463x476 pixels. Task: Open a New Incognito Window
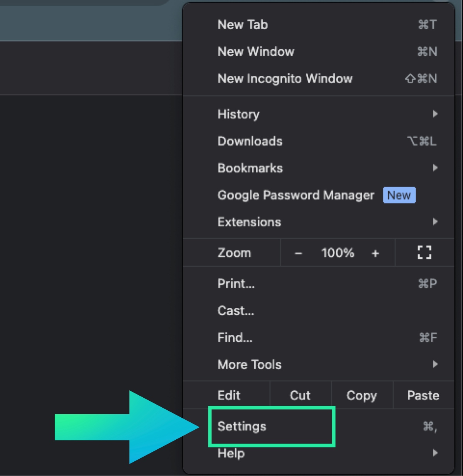click(285, 79)
